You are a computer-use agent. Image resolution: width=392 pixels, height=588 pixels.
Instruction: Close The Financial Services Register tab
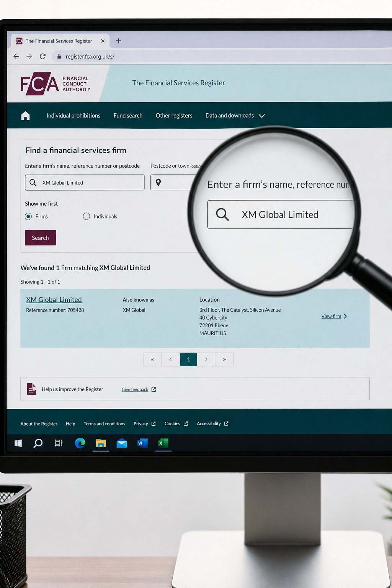pyautogui.click(x=103, y=41)
